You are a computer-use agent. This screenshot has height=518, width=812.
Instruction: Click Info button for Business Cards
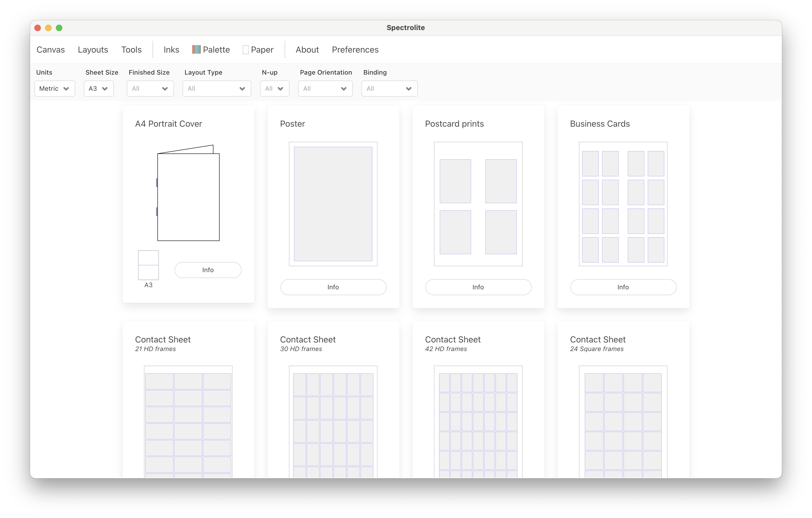pos(623,287)
